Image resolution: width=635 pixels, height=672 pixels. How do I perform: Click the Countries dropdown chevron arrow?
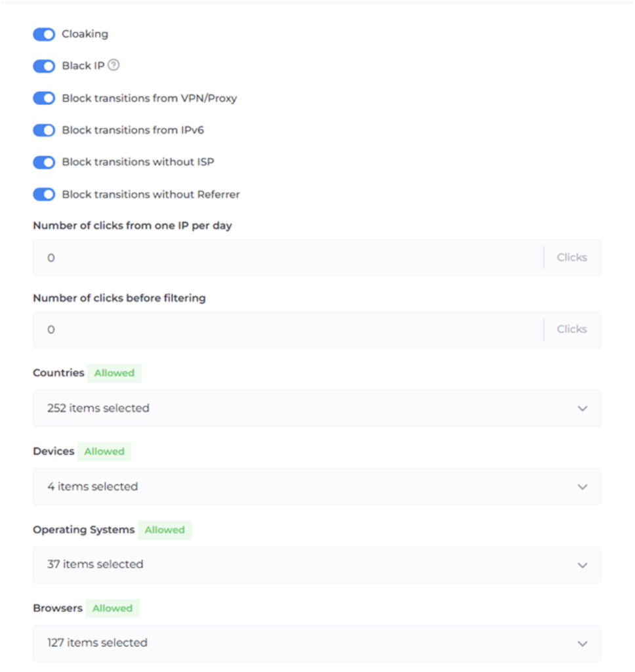click(x=582, y=409)
